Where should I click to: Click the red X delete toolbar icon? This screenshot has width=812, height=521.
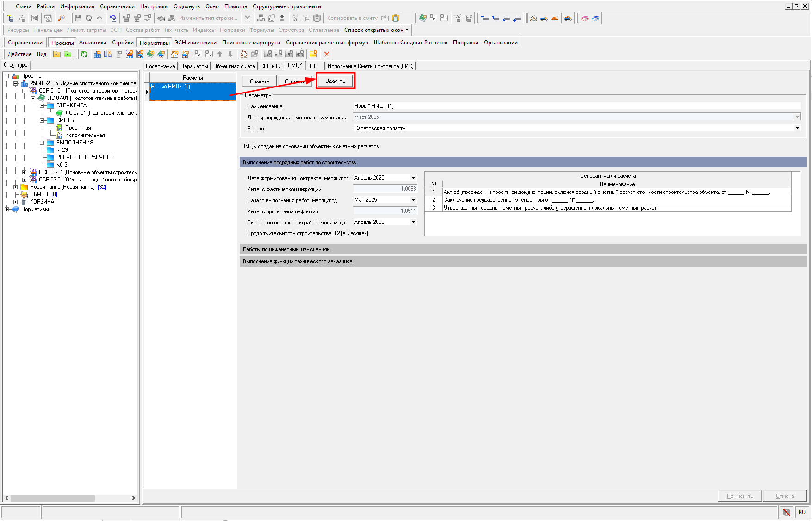327,54
